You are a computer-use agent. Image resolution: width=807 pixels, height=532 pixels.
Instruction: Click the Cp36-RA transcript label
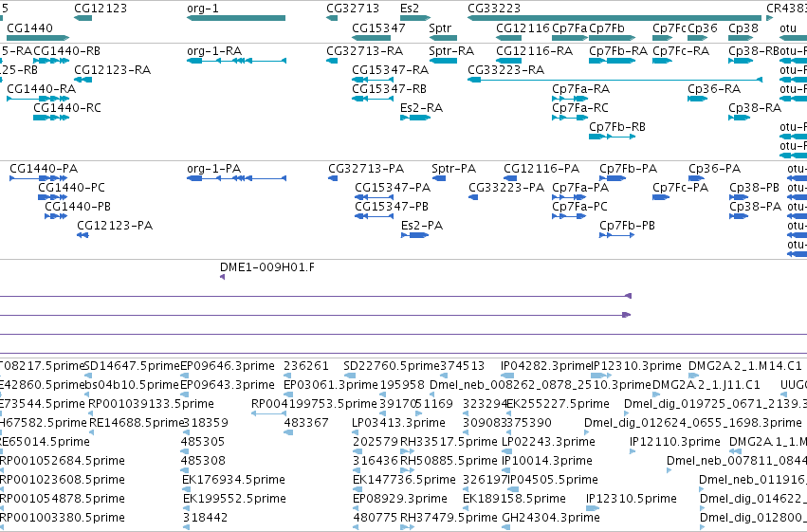714,89
